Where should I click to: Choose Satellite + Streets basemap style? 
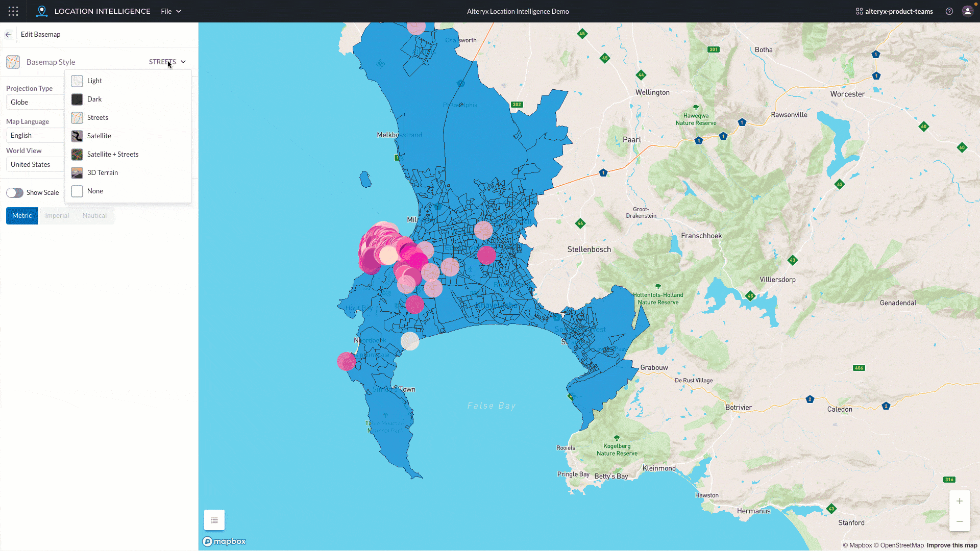pyautogui.click(x=112, y=155)
